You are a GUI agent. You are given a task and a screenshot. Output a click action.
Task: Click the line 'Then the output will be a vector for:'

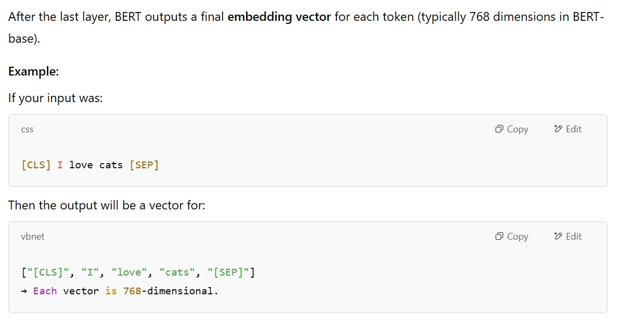(x=107, y=205)
